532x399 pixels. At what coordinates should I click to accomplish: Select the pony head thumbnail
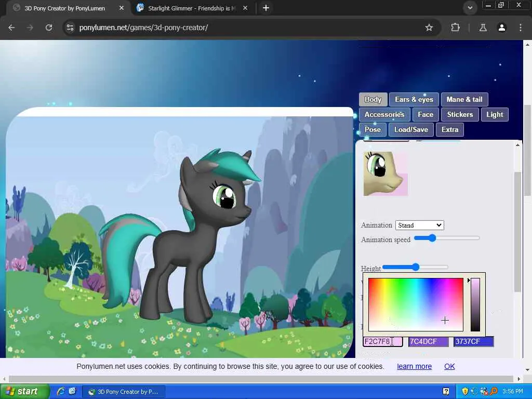pyautogui.click(x=385, y=174)
